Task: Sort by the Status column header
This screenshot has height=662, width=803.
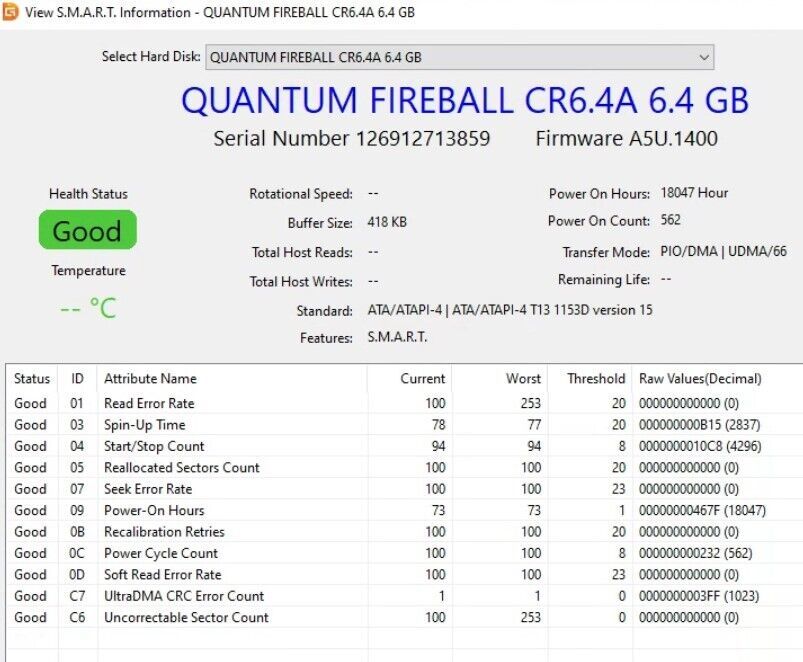Action: pyautogui.click(x=32, y=378)
